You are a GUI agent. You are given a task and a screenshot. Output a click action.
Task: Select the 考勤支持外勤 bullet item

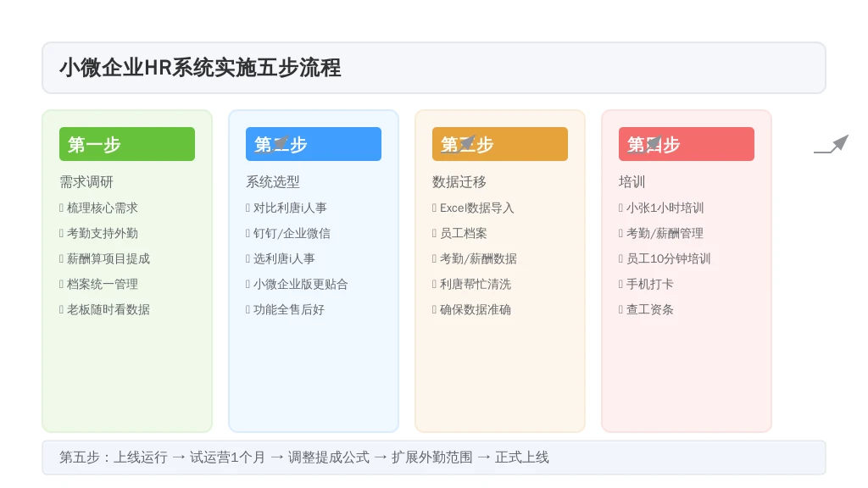pos(102,233)
